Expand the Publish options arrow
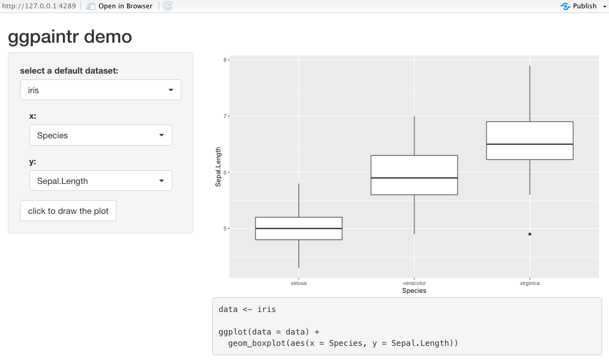Image resolution: width=609 pixels, height=364 pixels. (x=605, y=6)
